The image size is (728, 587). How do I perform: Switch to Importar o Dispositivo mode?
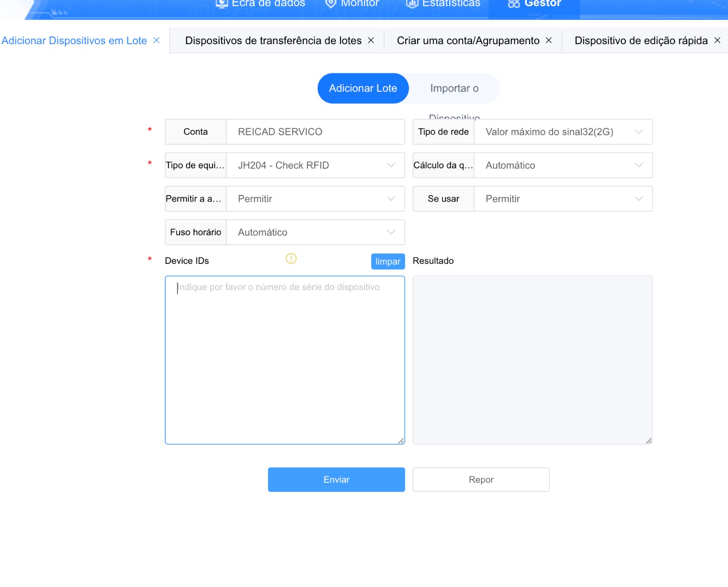coord(454,88)
